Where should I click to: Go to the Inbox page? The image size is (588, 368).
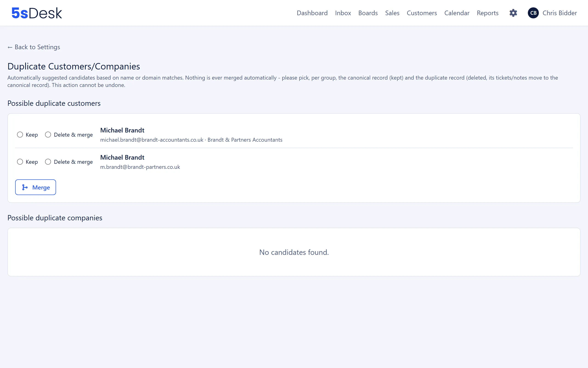[x=343, y=13]
